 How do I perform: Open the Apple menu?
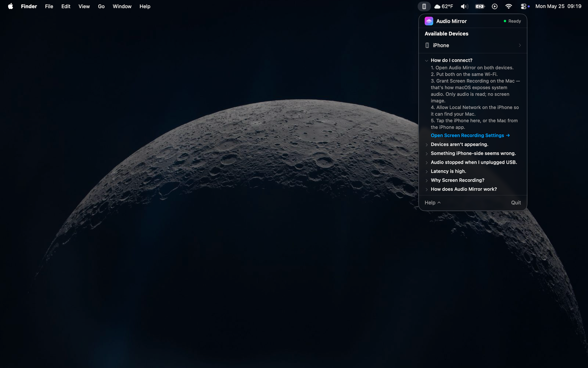[10, 6]
